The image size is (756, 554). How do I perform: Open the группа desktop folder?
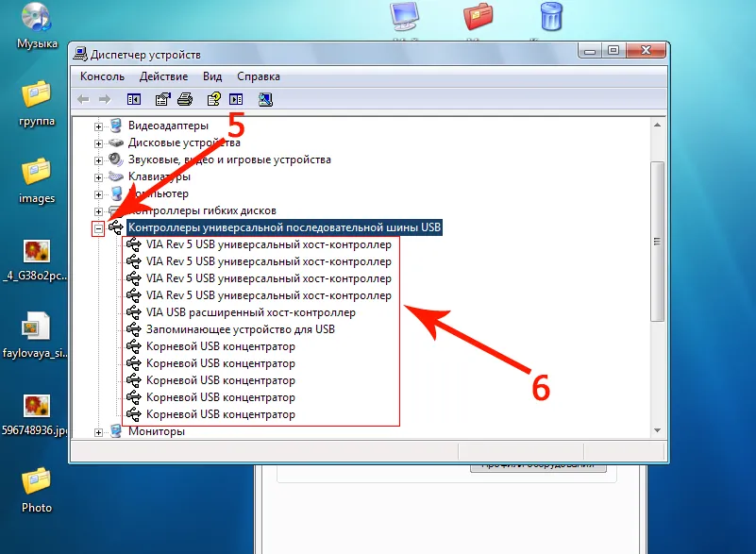[x=37, y=103]
